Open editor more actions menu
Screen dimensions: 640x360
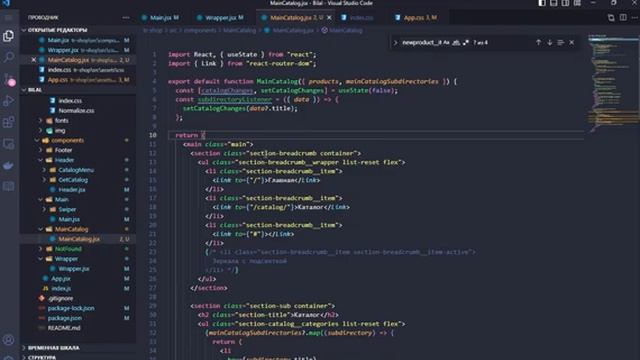point(634,18)
